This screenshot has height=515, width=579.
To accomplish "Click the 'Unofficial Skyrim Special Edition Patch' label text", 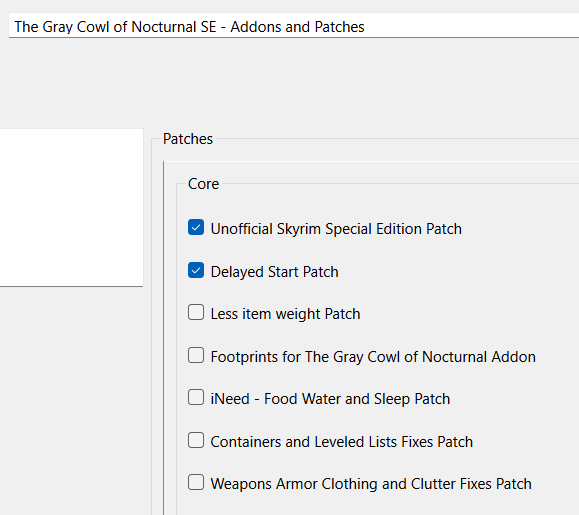I will [x=336, y=229].
